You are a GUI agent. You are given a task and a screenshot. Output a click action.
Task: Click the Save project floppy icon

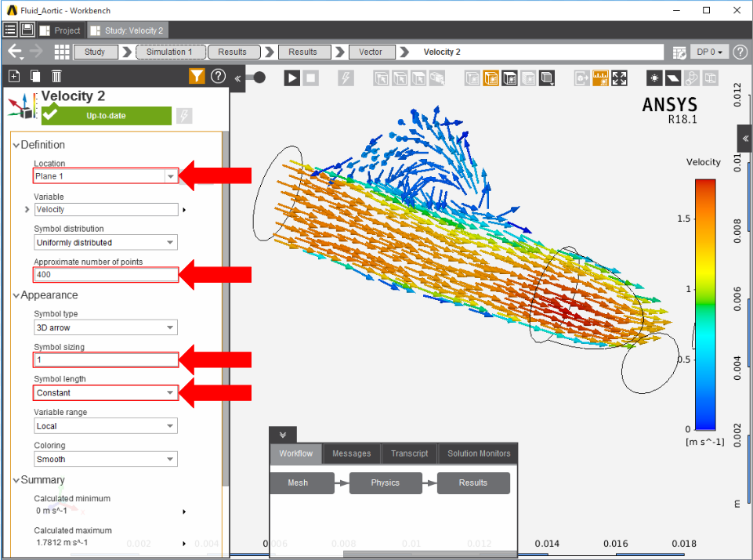[x=27, y=30]
